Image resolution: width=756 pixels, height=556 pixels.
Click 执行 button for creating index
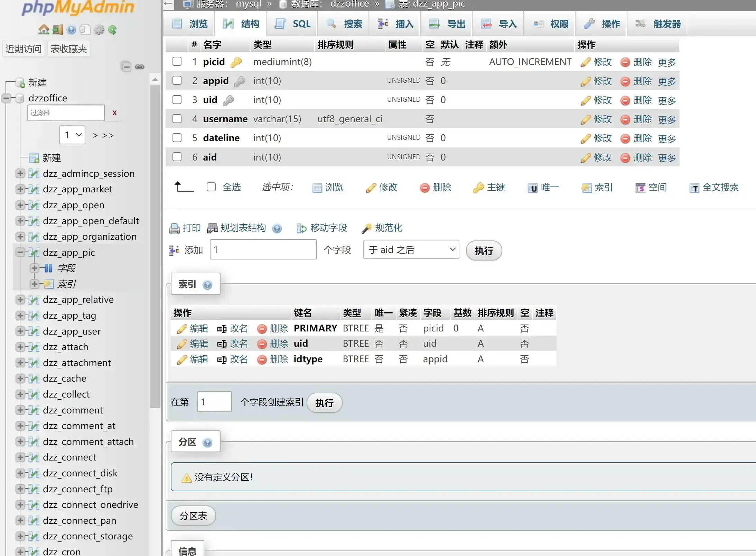click(324, 403)
